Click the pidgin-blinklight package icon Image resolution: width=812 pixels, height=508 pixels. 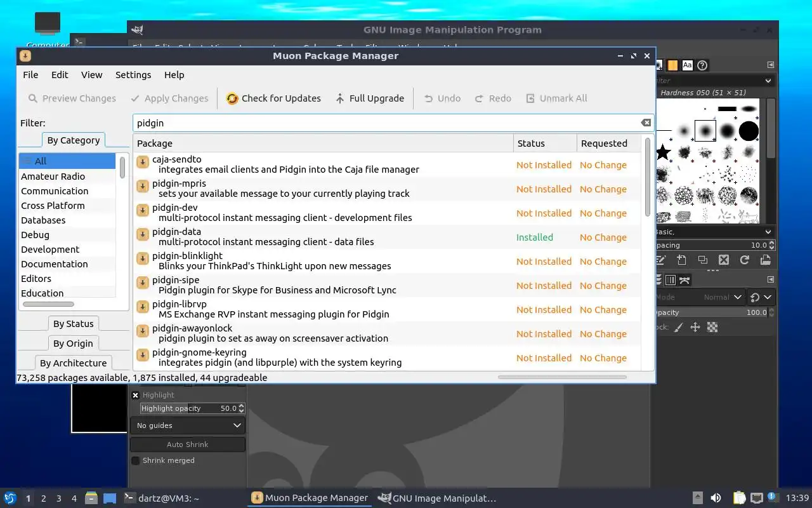pyautogui.click(x=143, y=259)
